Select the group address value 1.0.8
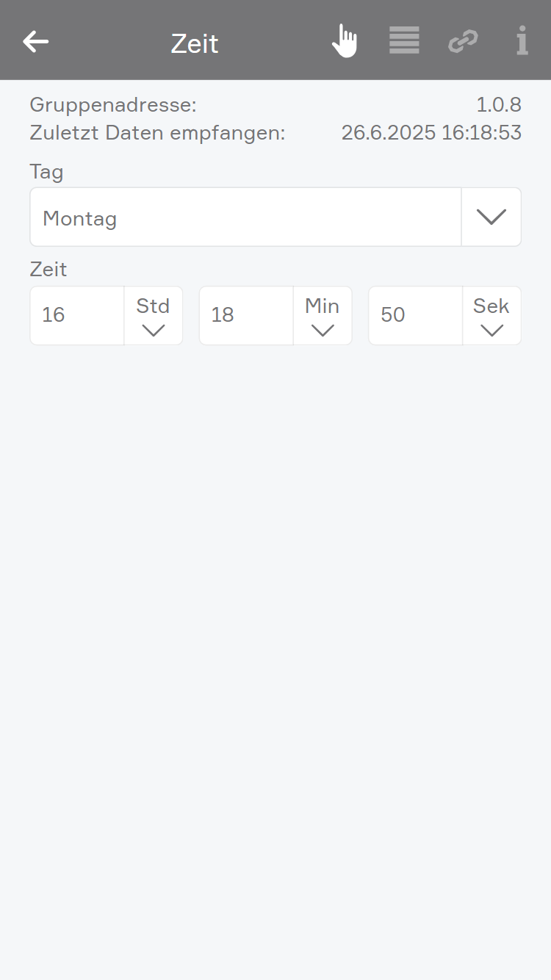The height and width of the screenshot is (980, 551). pos(499,105)
